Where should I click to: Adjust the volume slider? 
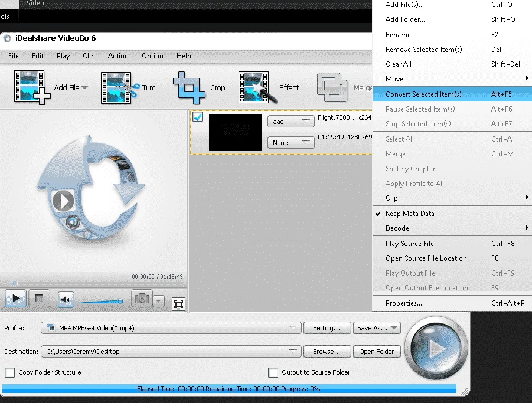100,302
